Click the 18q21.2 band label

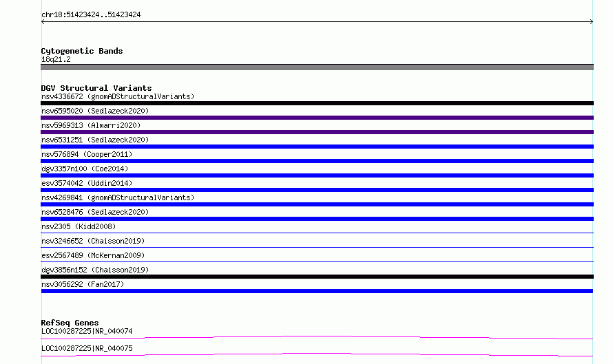56,59
